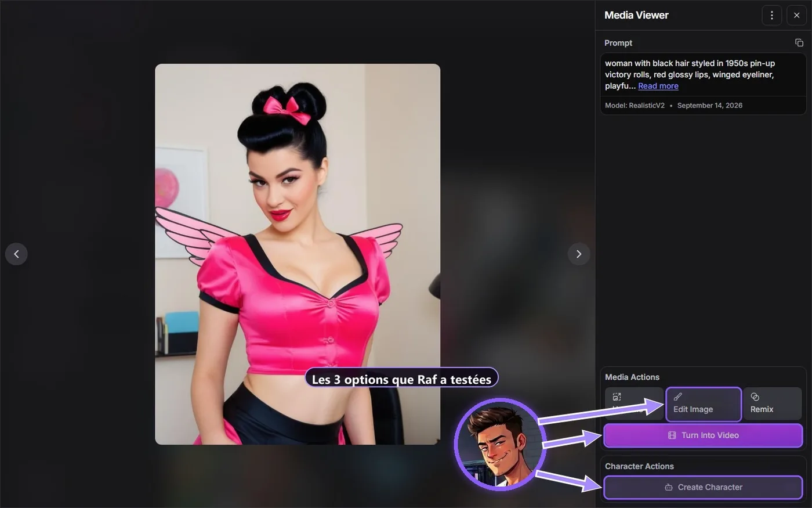
Task: Click the 'Model: RealisticV2' label
Action: (635, 106)
